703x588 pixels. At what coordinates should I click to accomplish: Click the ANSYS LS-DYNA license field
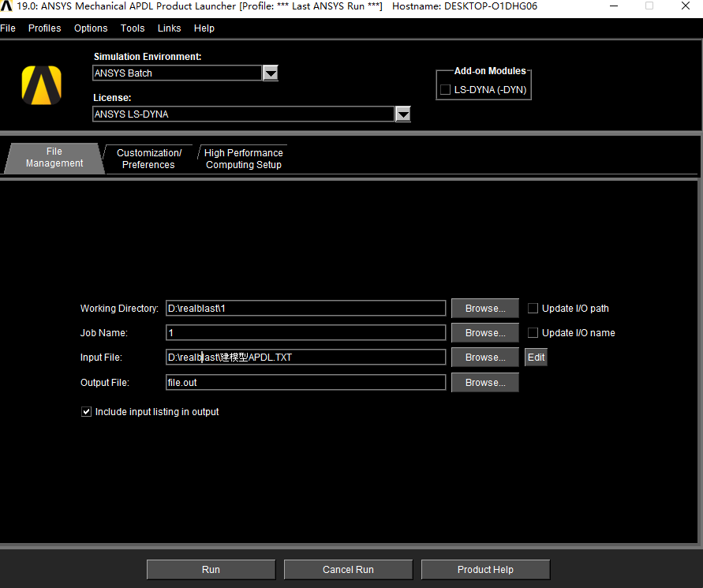tap(244, 114)
